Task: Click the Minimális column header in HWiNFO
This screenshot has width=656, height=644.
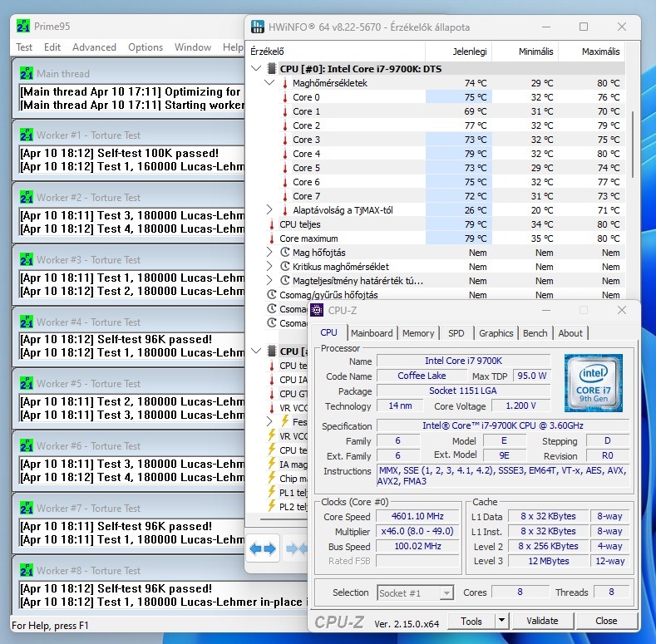Action: tap(525, 52)
